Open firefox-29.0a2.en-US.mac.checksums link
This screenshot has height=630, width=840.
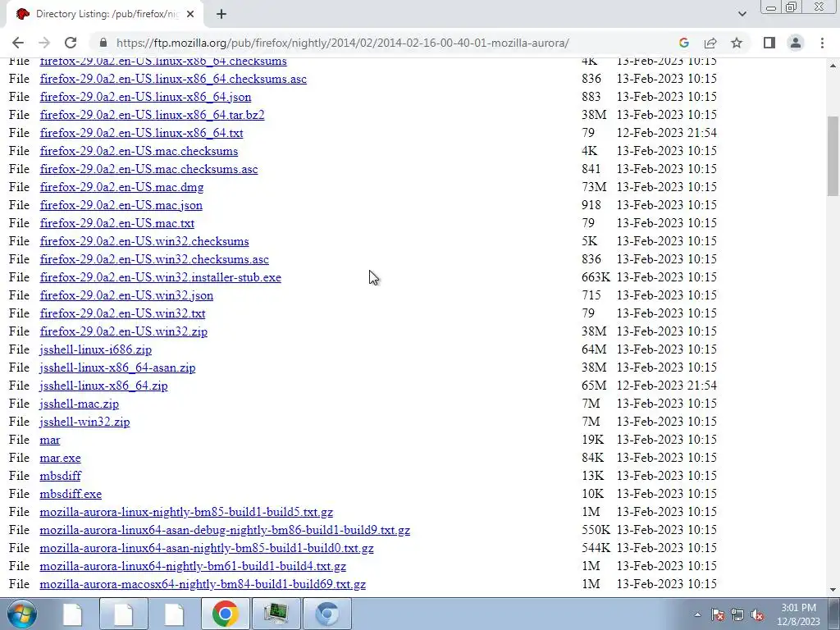tap(139, 151)
